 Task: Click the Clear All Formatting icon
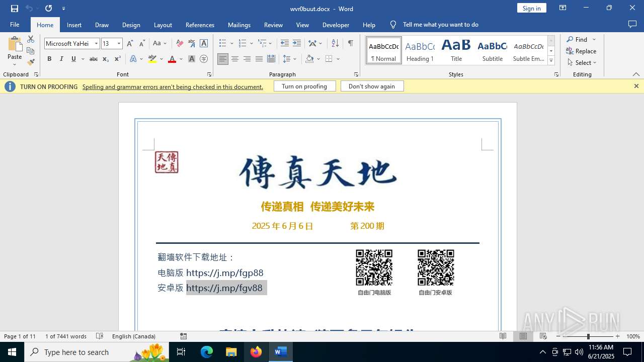click(x=180, y=44)
